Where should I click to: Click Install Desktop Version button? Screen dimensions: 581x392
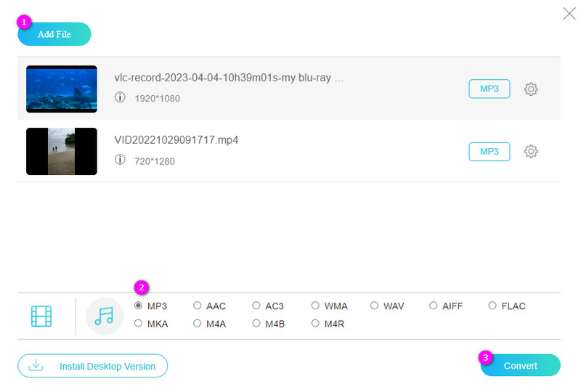92,366
